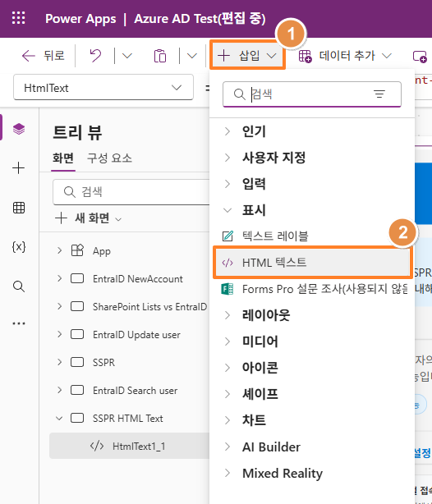Open the Data table sidebar icon
This screenshot has height=504, width=432.
click(x=19, y=208)
